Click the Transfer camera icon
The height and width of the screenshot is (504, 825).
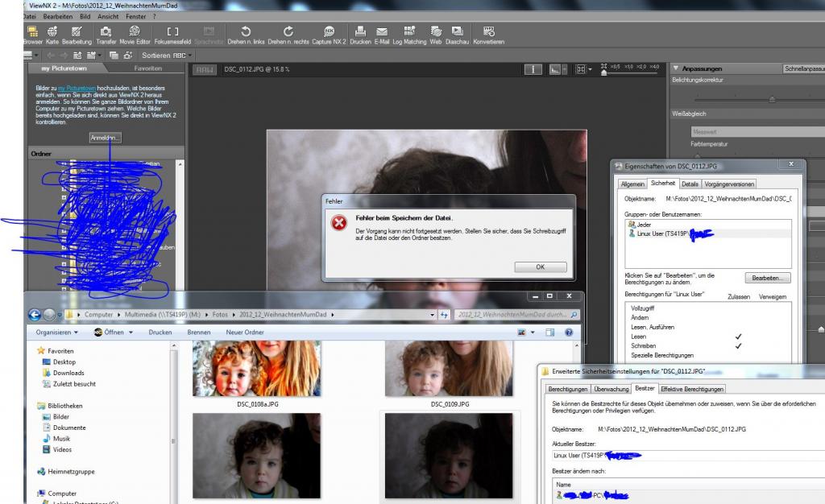tap(106, 35)
